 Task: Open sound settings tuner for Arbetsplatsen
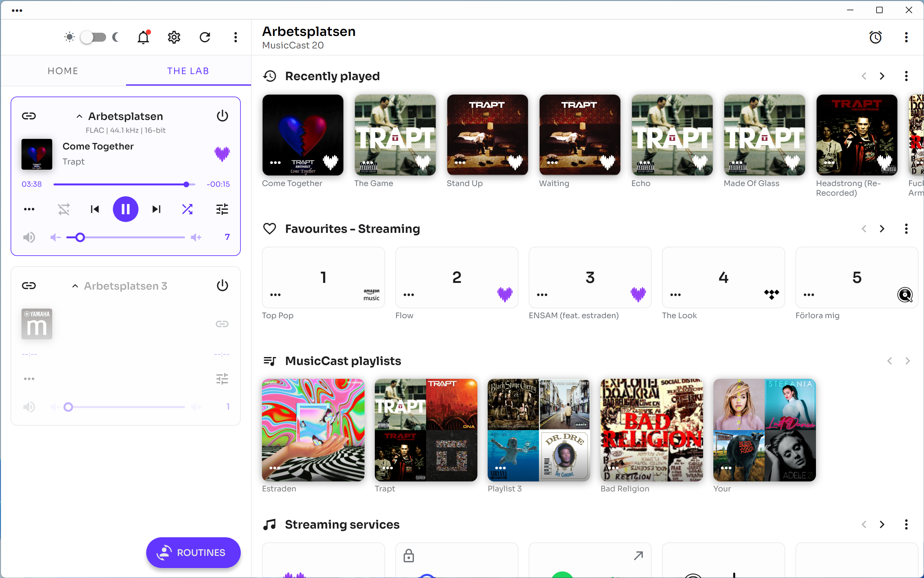tap(222, 209)
